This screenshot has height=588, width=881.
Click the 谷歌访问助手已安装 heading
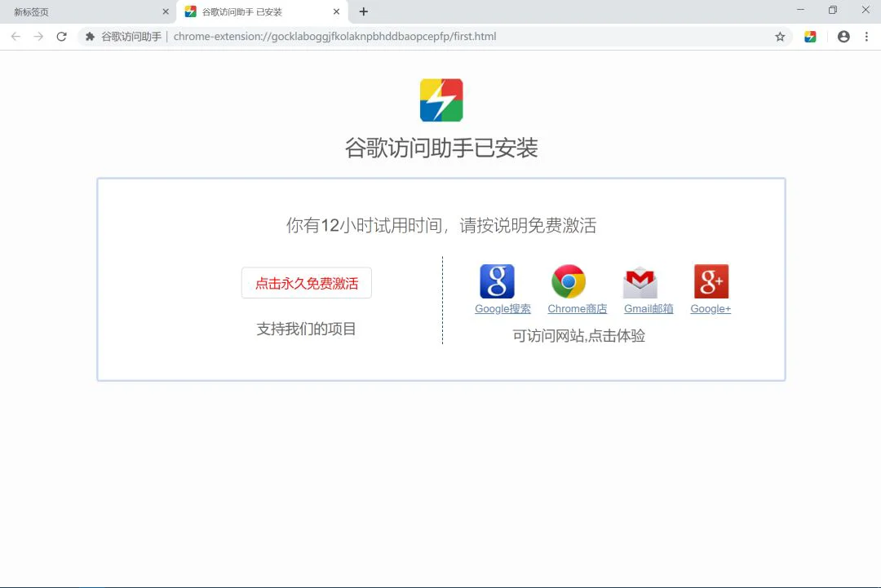point(441,148)
